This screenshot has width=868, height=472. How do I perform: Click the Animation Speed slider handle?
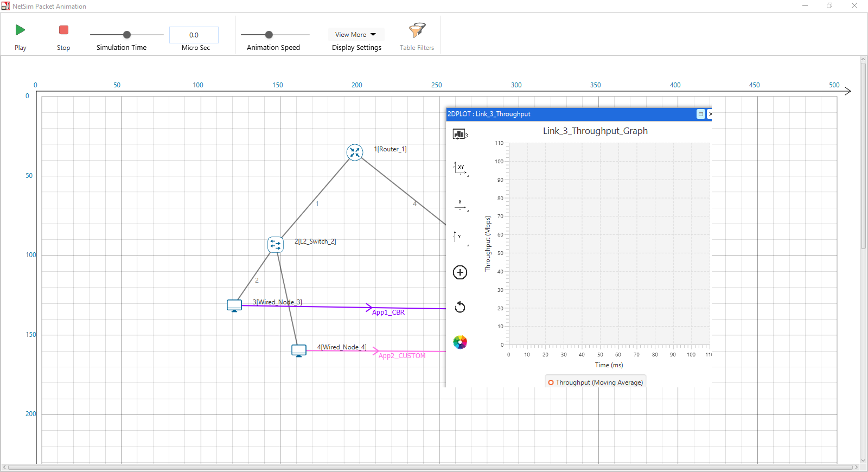[x=269, y=35]
